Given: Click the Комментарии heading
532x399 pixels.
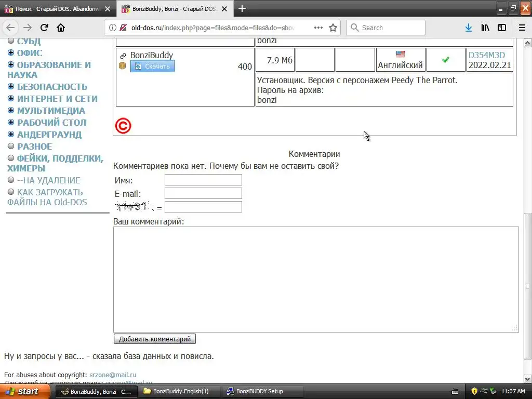Looking at the screenshot, I should point(314,154).
